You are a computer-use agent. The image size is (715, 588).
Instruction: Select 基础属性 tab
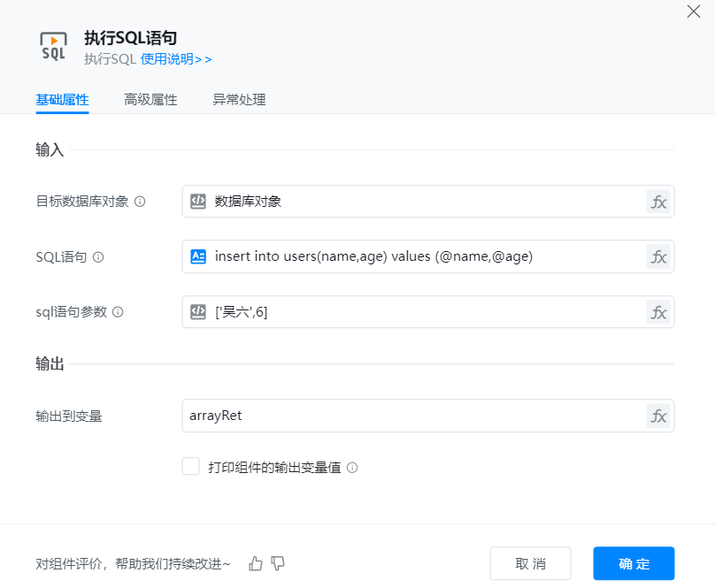[x=62, y=100]
